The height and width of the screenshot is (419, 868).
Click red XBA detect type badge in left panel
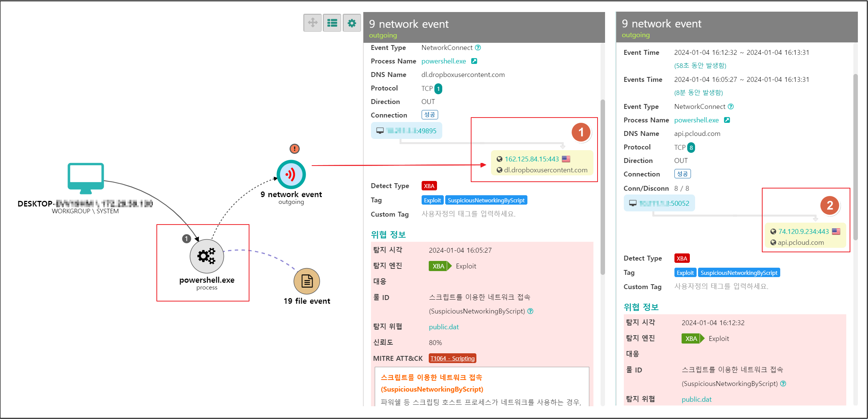(x=429, y=186)
